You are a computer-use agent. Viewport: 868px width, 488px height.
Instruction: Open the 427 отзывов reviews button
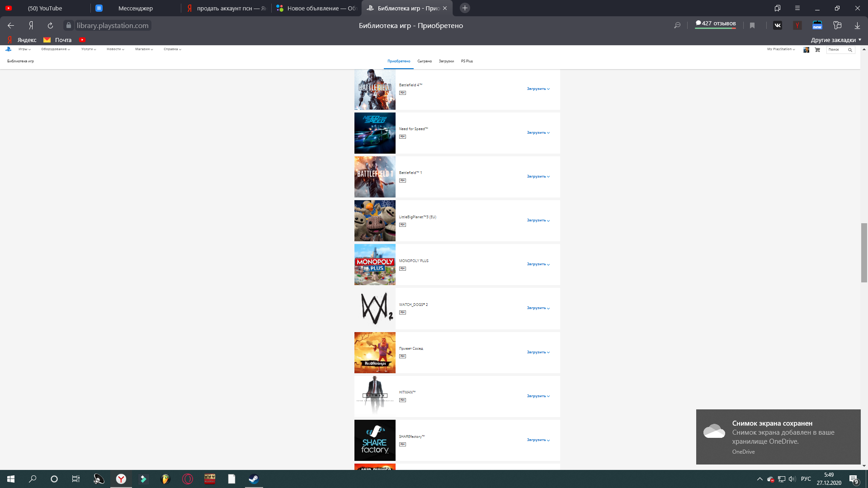[716, 24]
